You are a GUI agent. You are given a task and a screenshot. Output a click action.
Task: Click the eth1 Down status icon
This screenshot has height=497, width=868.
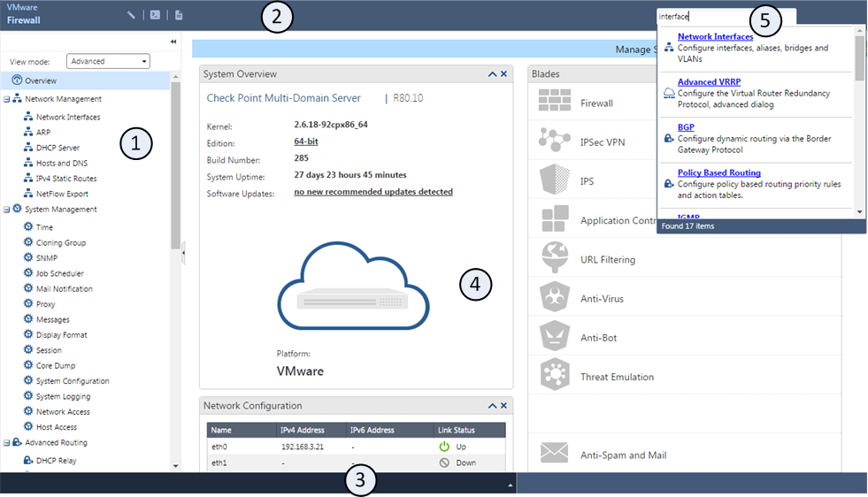pos(444,463)
